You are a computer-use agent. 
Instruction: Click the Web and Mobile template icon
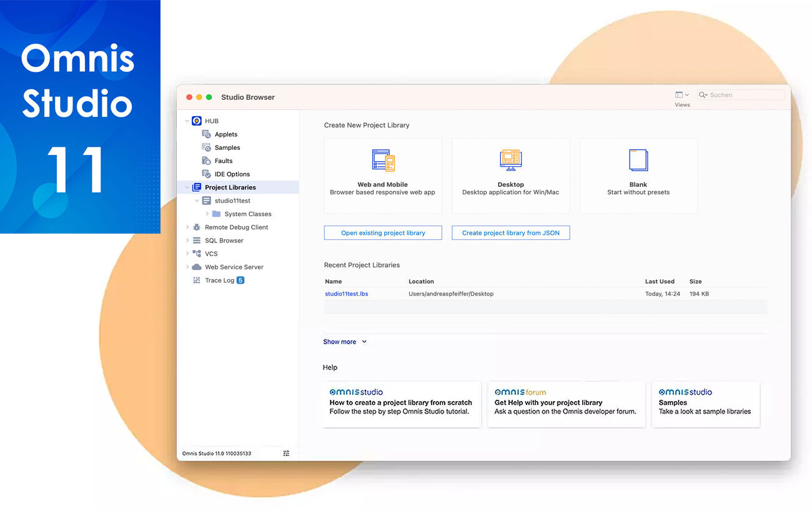pos(383,161)
